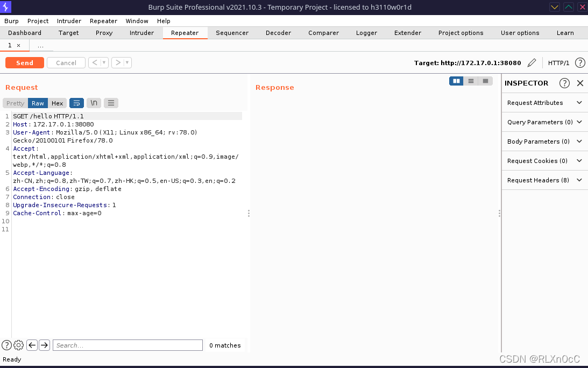Viewport: 588px width, 368px height.
Task: Click the yellow minimize window chevron
Action: pos(554,7)
